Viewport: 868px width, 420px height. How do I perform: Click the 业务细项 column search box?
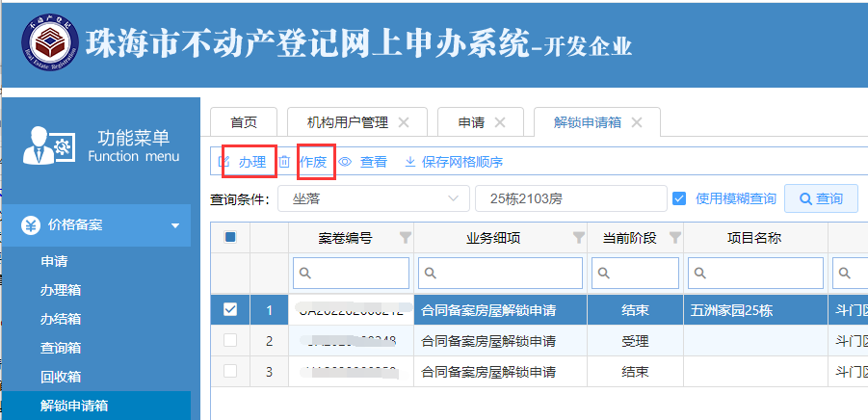coord(500,274)
